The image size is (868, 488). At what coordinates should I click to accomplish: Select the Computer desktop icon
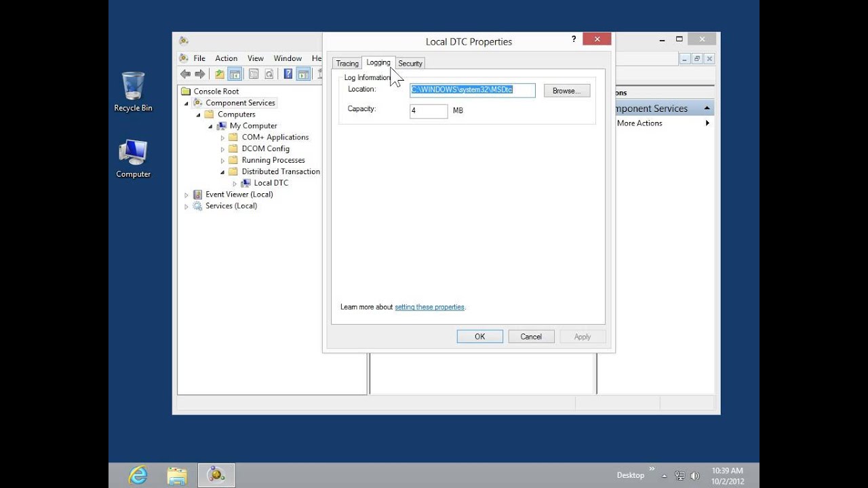[x=133, y=159]
